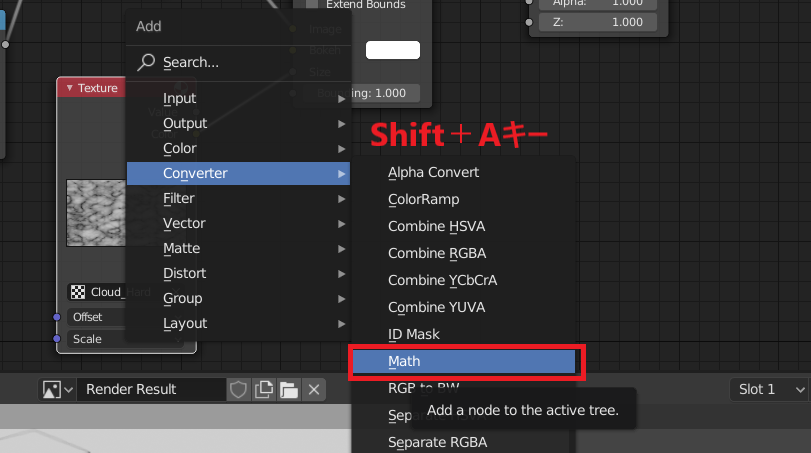The height and width of the screenshot is (453, 811).
Task: Click the Search magnifier icon in Add menu
Action: click(x=146, y=62)
